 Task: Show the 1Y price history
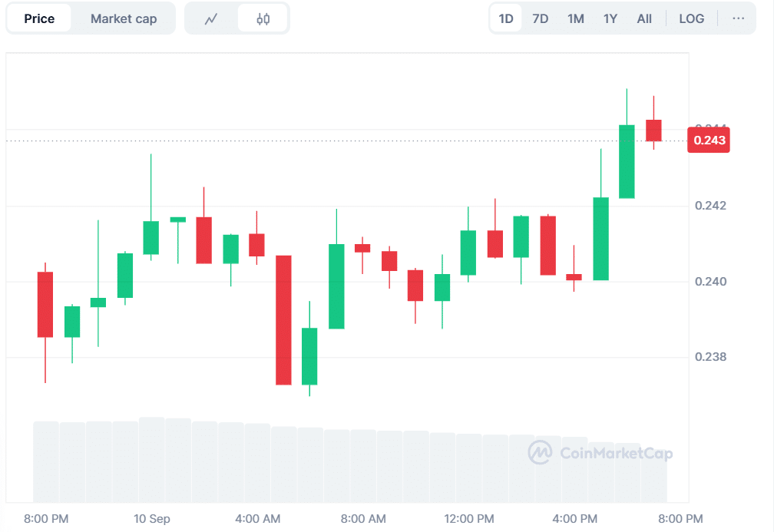[x=610, y=18]
